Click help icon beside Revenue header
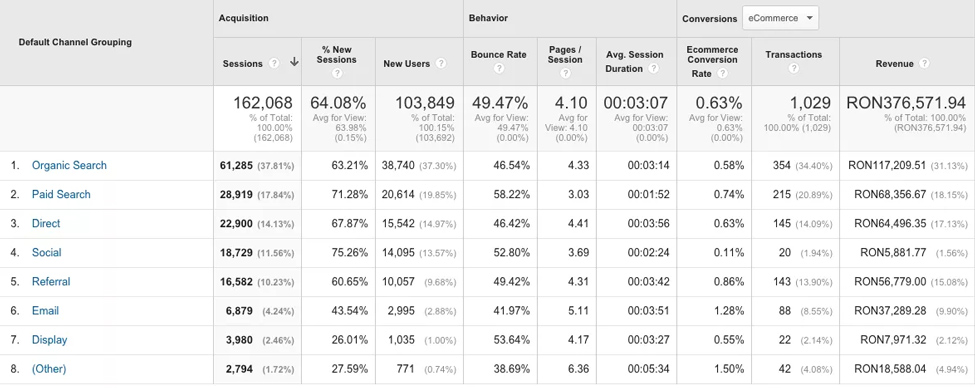 point(924,63)
